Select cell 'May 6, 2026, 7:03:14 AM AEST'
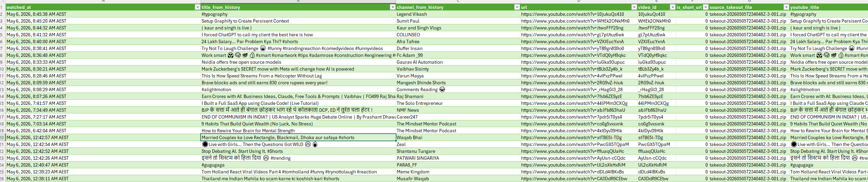Screen dimensions: 868x182 [103, 124]
